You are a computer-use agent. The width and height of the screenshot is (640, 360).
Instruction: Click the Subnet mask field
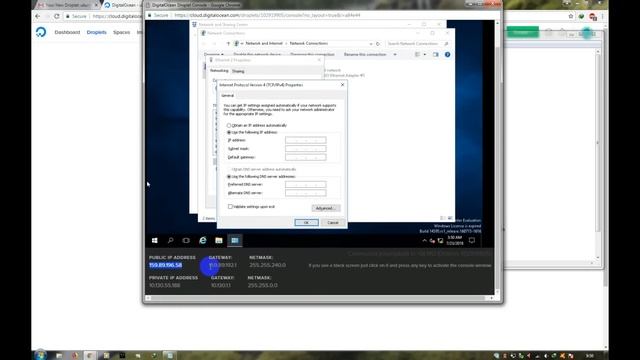pos(306,149)
